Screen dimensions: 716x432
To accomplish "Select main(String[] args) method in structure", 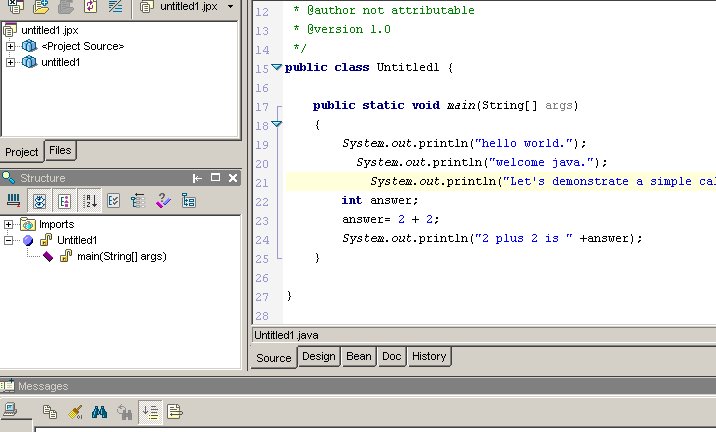I will point(121,256).
